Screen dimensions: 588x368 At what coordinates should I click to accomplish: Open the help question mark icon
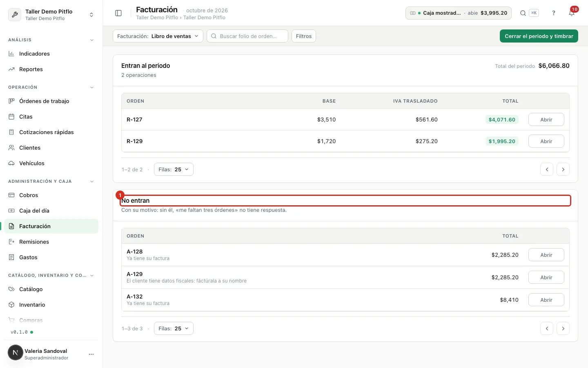click(x=554, y=13)
